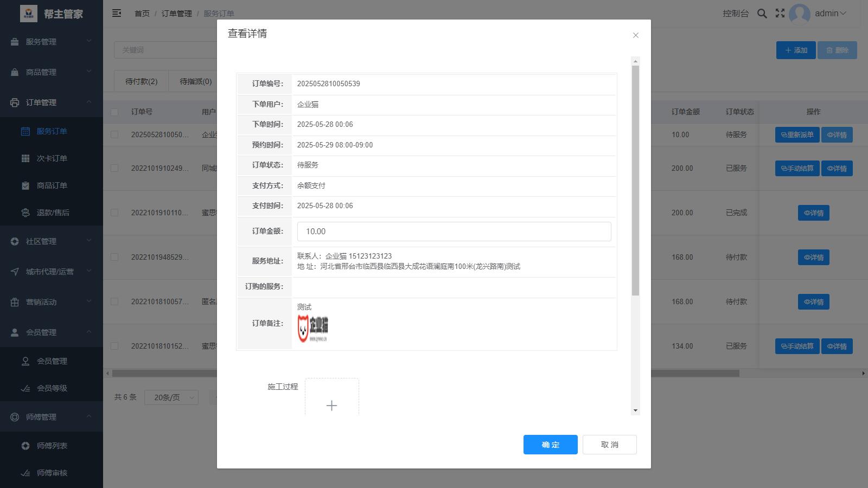Click the 服务管理 briefcase icon
This screenshot has width=868, height=488.
pos(15,42)
